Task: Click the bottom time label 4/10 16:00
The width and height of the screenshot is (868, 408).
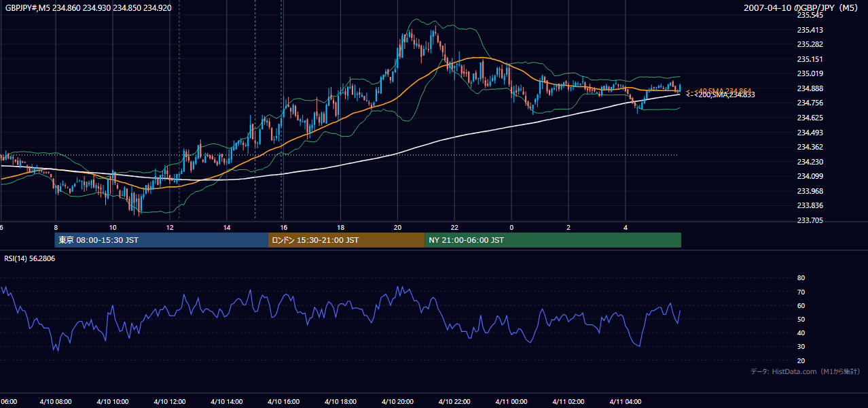Action: tap(283, 402)
